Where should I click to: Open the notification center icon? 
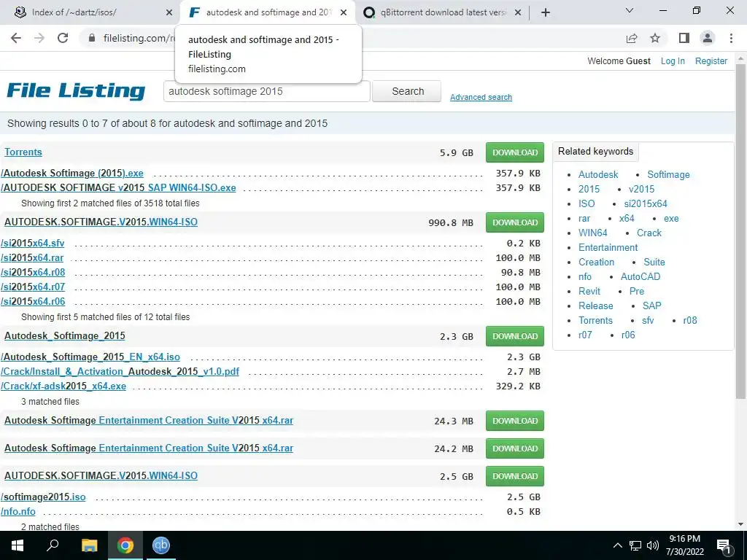(724, 547)
